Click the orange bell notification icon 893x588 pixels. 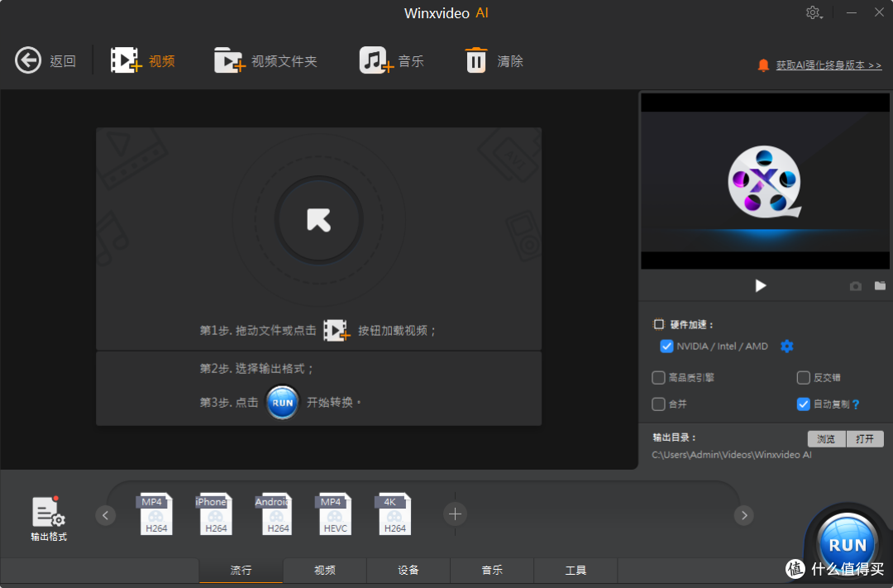pos(763,65)
